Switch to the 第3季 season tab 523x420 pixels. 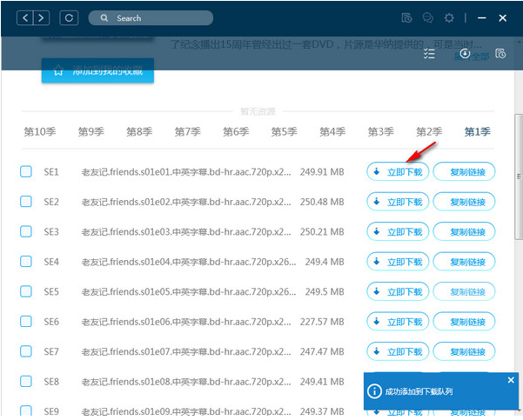coord(380,131)
